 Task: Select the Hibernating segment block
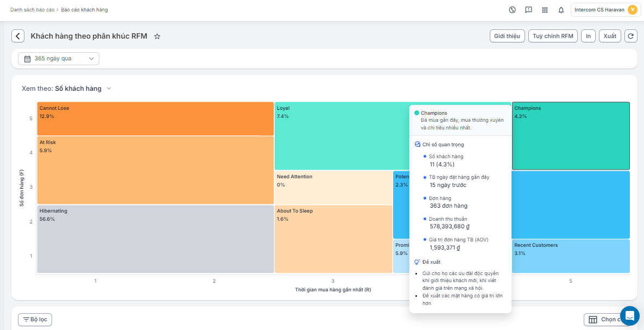click(x=155, y=239)
